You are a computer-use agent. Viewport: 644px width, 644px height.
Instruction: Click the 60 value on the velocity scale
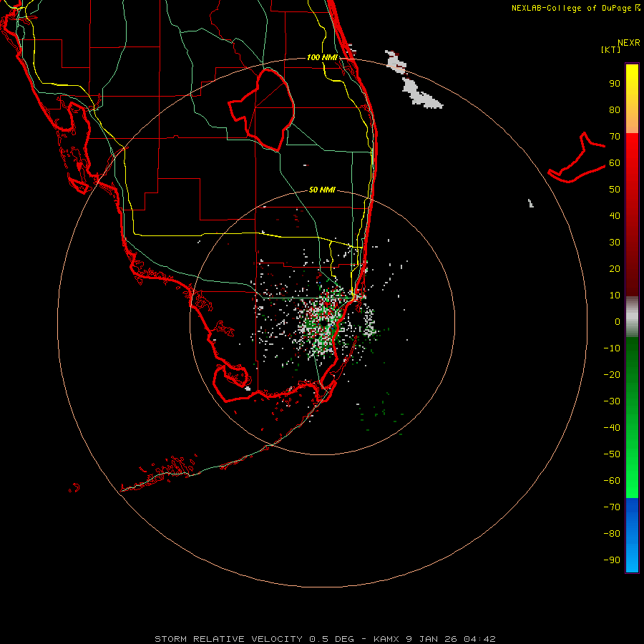point(615,163)
